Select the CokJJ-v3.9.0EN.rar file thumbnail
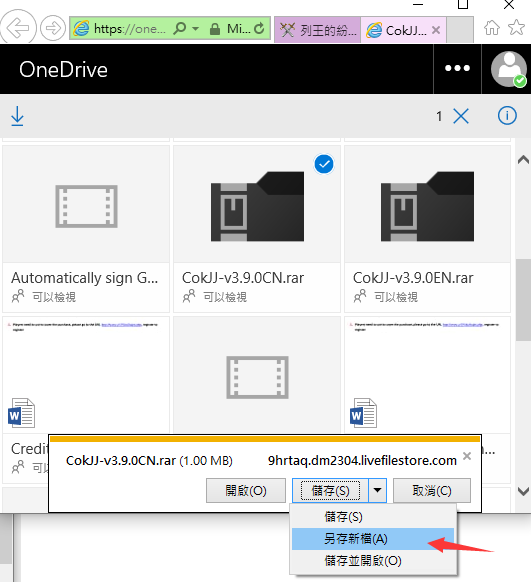This screenshot has width=531, height=582. click(x=427, y=206)
